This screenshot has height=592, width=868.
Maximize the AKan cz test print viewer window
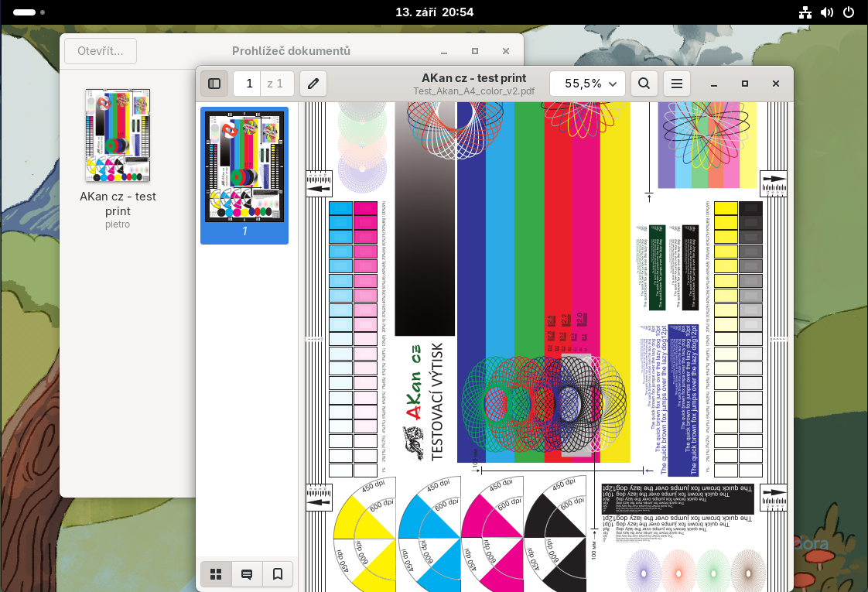745,84
